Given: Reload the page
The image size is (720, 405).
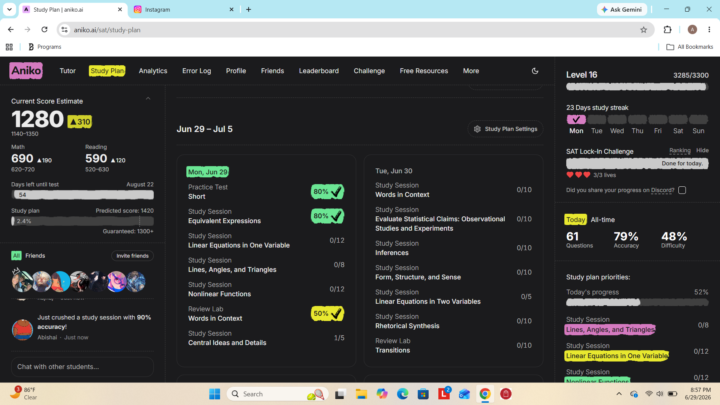Looking at the screenshot, I should [x=44, y=30].
